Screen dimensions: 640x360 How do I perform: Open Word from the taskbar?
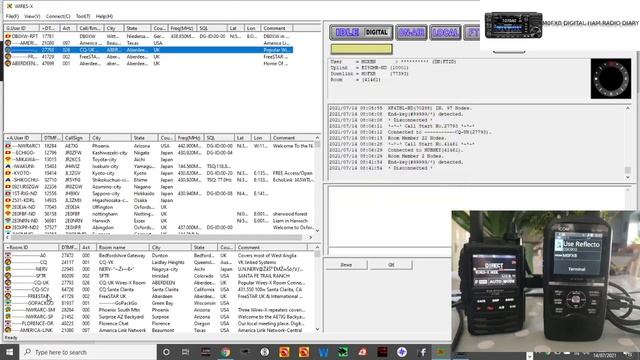coord(323,352)
